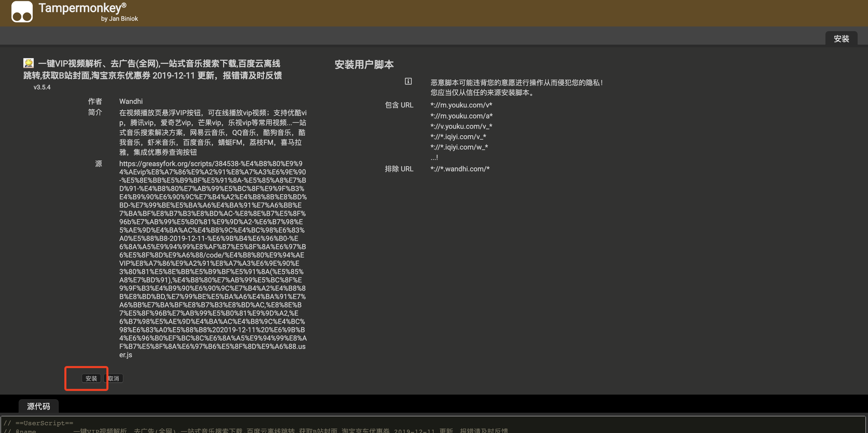Viewport: 868px width, 433px height.
Task: Click the script description text under 简介
Action: [x=212, y=132]
